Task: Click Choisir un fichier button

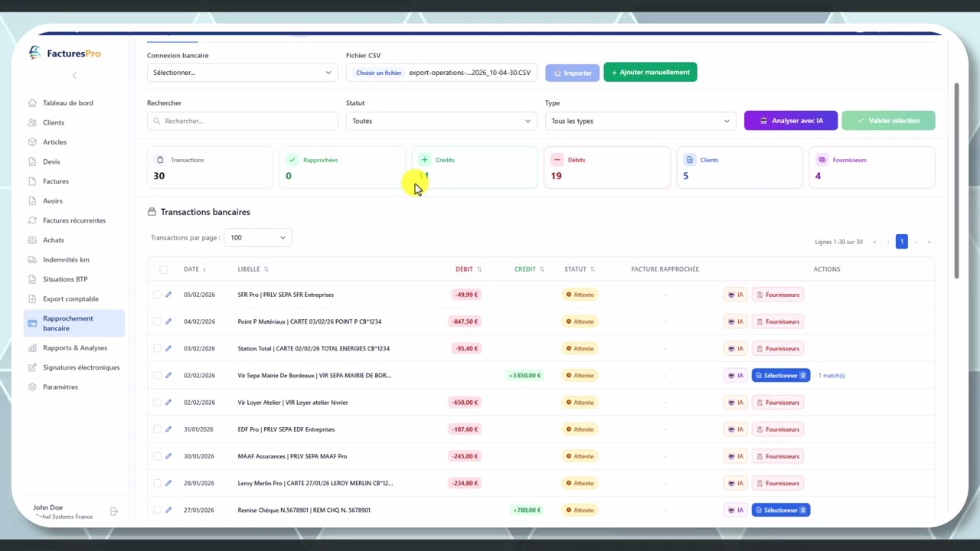Action: [378, 73]
